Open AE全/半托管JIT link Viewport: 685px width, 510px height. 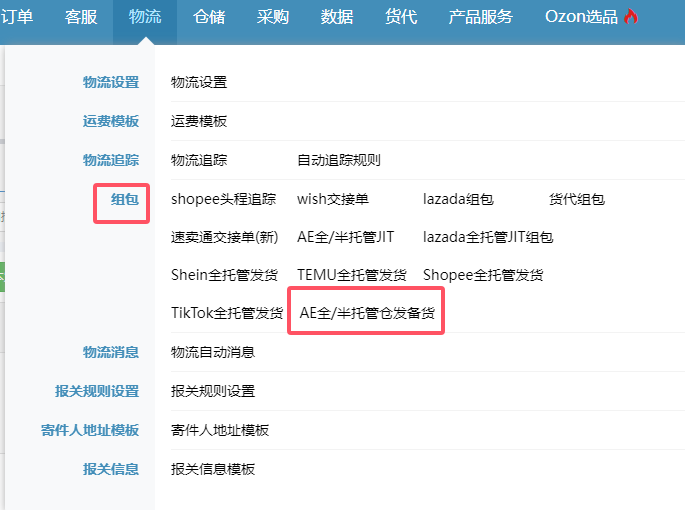tap(346, 237)
